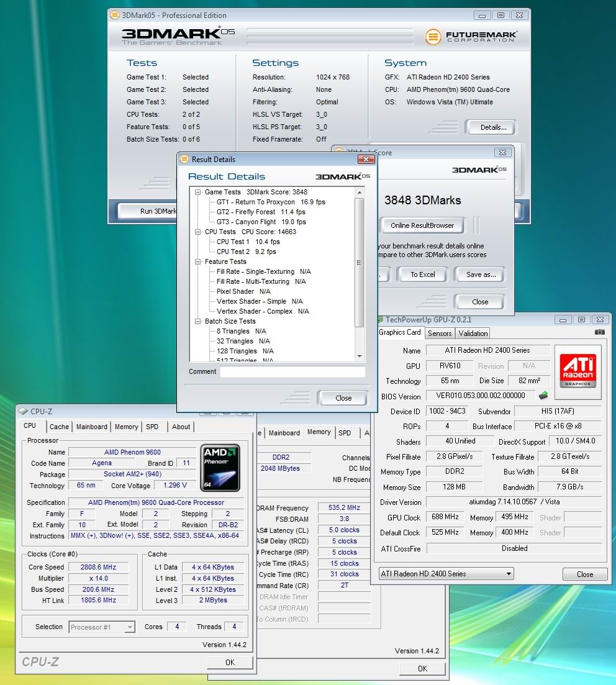This screenshot has height=685, width=616.
Task: Click the CPU-Z title bar icon
Action: 23,412
